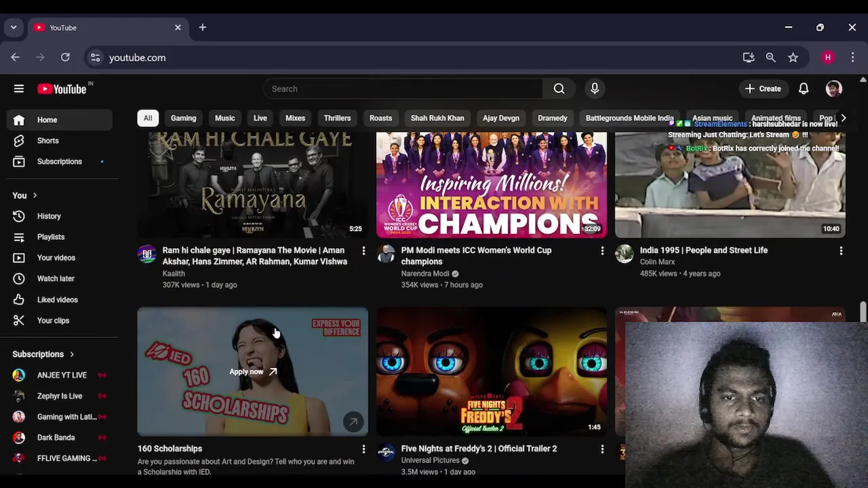Select the Music filter chip
The width and height of the screenshot is (868, 488).
coord(225,118)
